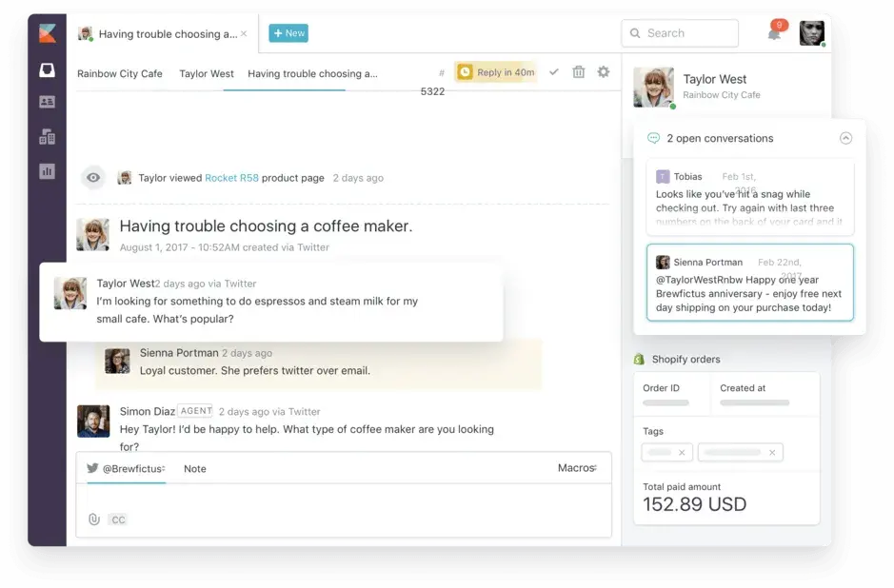
Task: Click the eye icon next to Taylor viewed
Action: click(x=93, y=178)
